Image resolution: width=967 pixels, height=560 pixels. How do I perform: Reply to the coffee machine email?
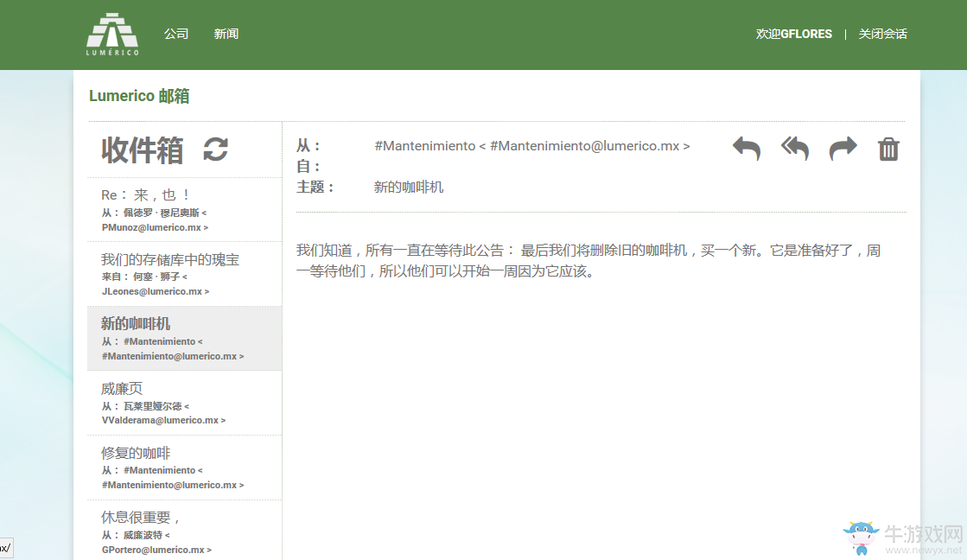[745, 149]
